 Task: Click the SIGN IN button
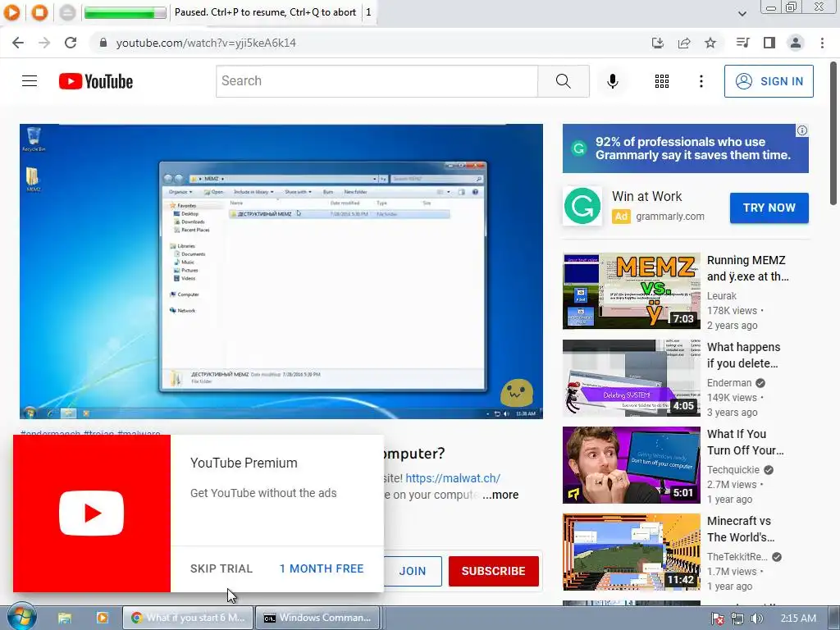(x=769, y=81)
